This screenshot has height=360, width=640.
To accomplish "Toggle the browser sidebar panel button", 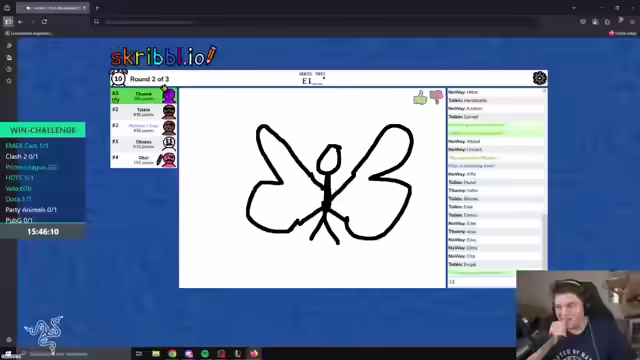I will pos(8,22).
